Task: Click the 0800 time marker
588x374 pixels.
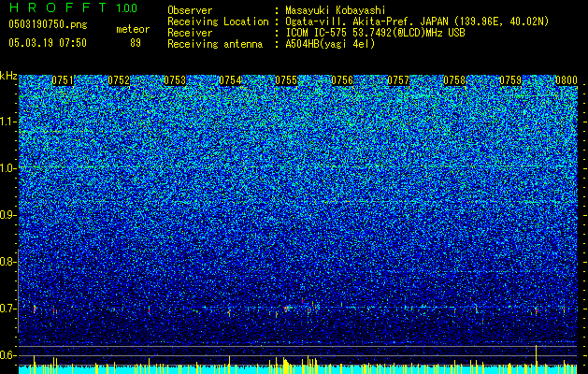Action: click(566, 80)
